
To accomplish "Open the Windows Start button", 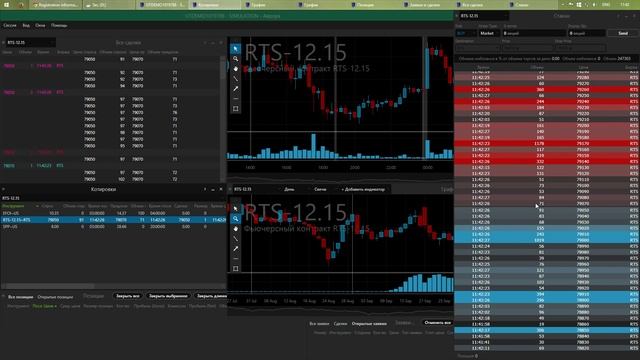I will click(x=6, y=5).
